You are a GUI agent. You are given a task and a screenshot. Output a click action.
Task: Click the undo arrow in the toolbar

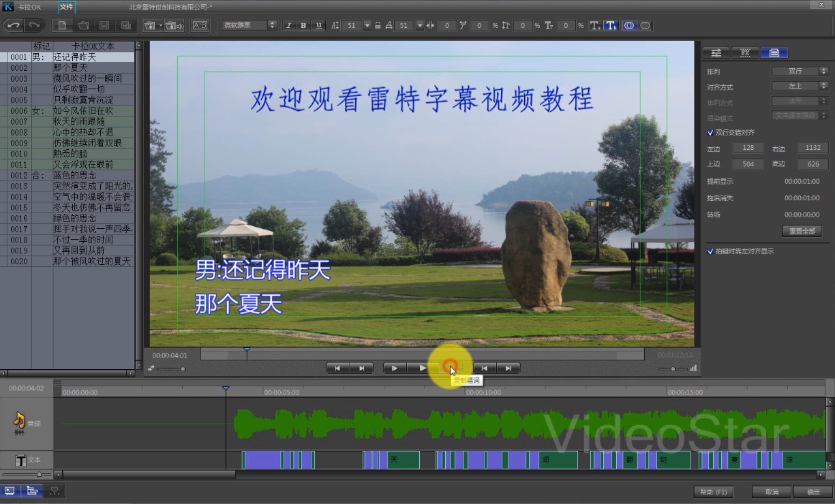coord(14,25)
